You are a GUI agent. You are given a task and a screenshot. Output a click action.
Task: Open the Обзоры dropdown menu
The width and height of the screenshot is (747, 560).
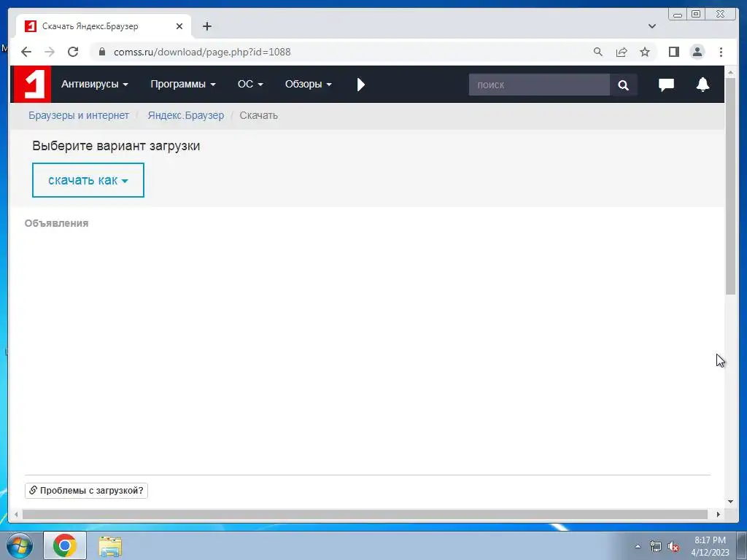[309, 85]
